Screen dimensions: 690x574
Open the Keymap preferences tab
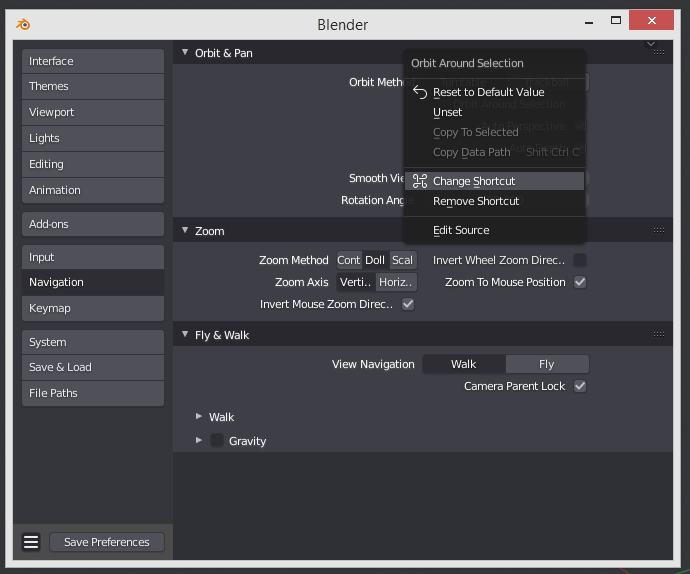pyautogui.click(x=93, y=308)
